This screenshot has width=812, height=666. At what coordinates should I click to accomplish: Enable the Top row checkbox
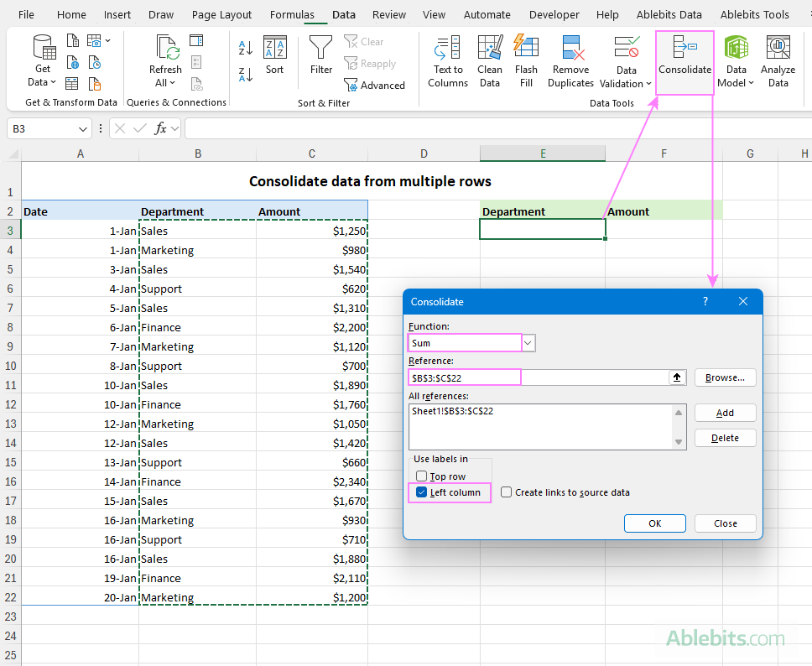[421, 476]
